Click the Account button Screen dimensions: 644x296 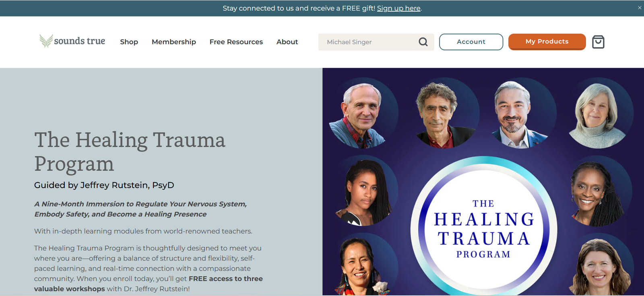(x=471, y=42)
